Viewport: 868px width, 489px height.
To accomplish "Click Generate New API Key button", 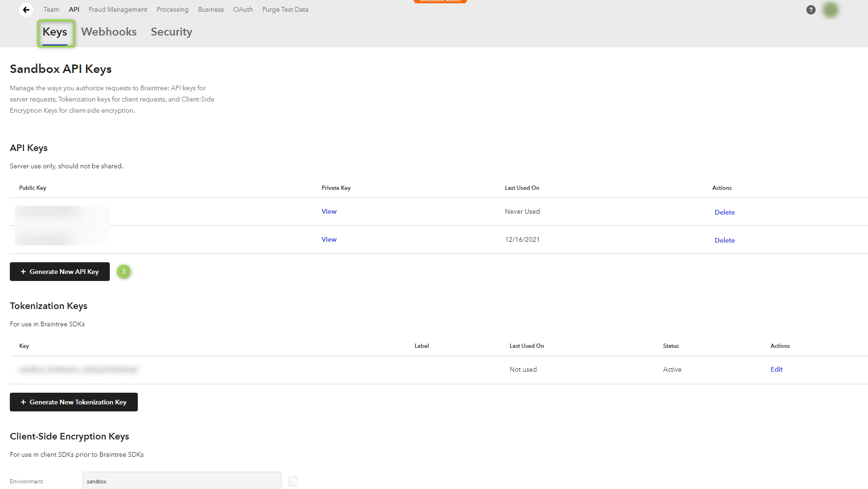I will (x=60, y=272).
